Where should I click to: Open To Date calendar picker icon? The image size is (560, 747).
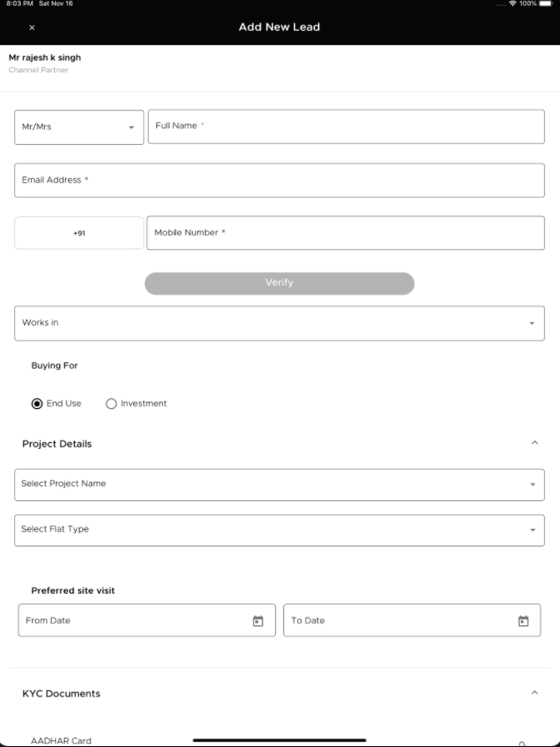524,621
